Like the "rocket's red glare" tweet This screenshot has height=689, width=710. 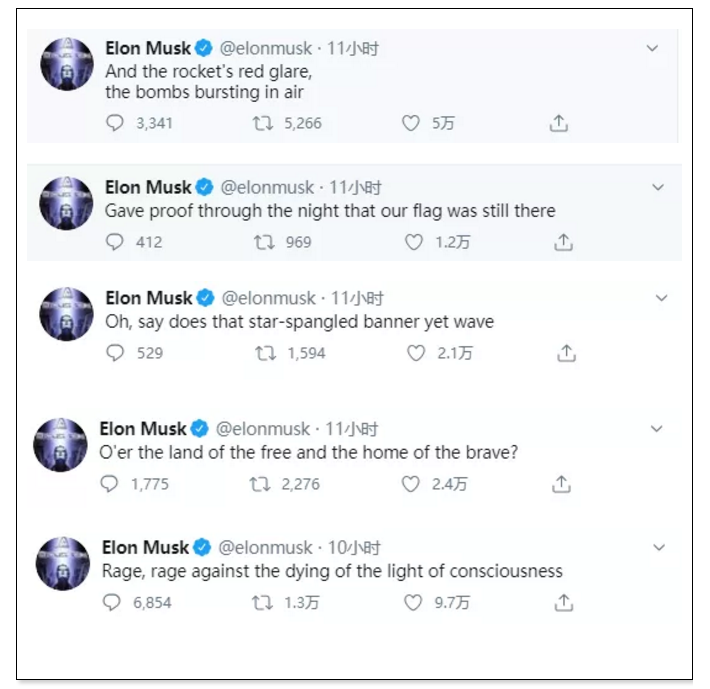point(410,124)
